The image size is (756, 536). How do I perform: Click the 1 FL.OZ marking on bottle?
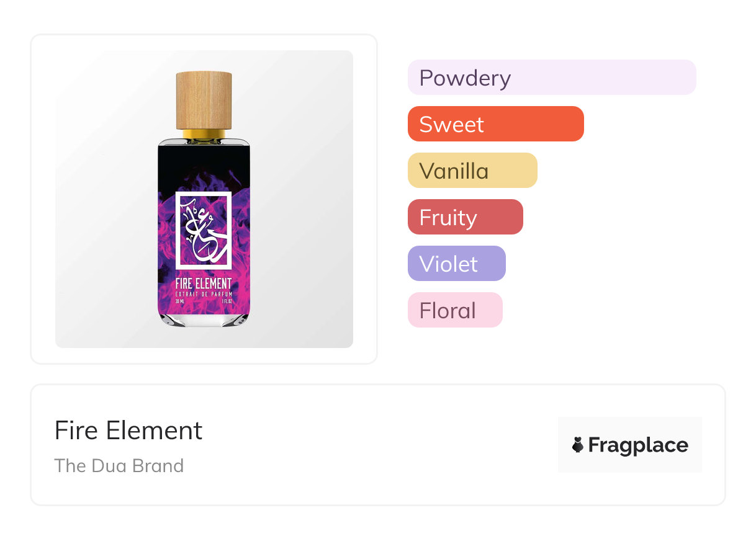click(227, 300)
